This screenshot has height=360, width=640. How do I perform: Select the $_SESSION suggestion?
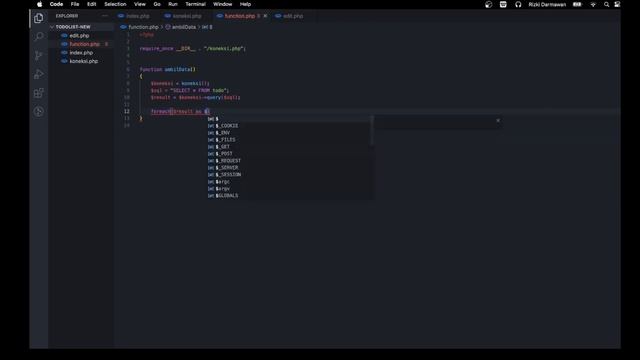(289, 174)
